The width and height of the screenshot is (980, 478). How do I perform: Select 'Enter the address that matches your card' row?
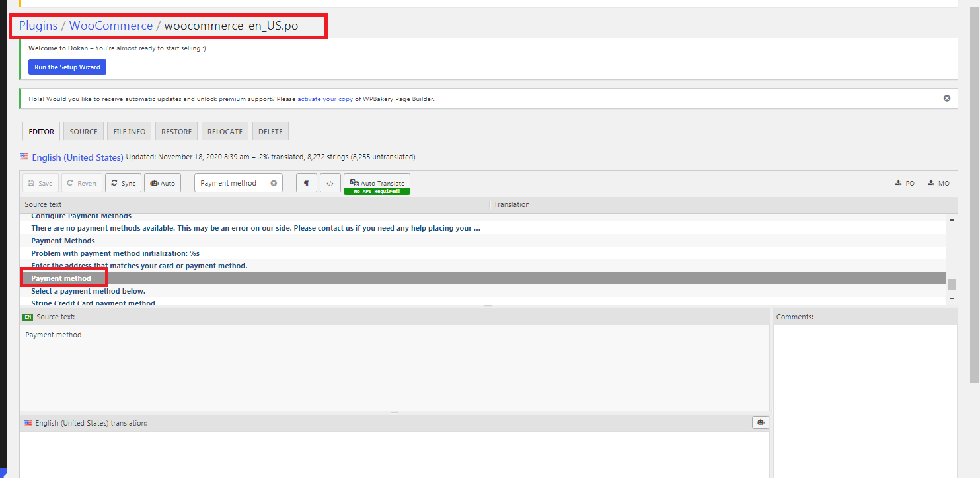[x=483, y=266]
